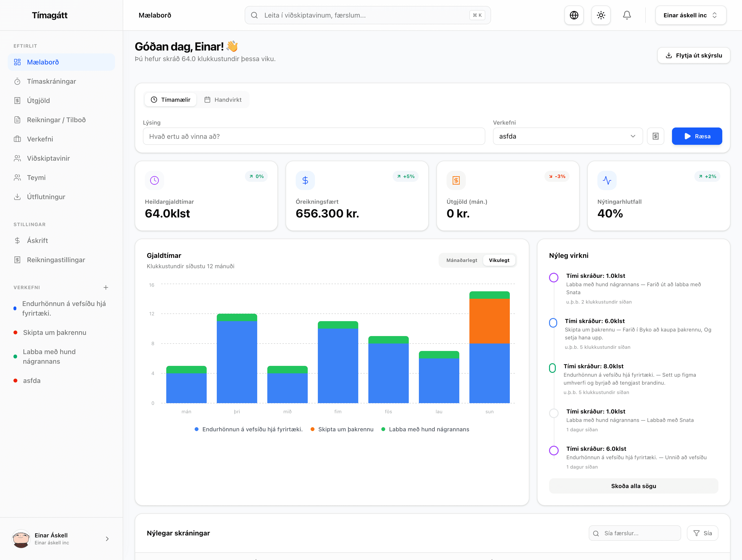The height and width of the screenshot is (560, 742).
Task: Toggle the sun theme icon
Action: tap(601, 15)
